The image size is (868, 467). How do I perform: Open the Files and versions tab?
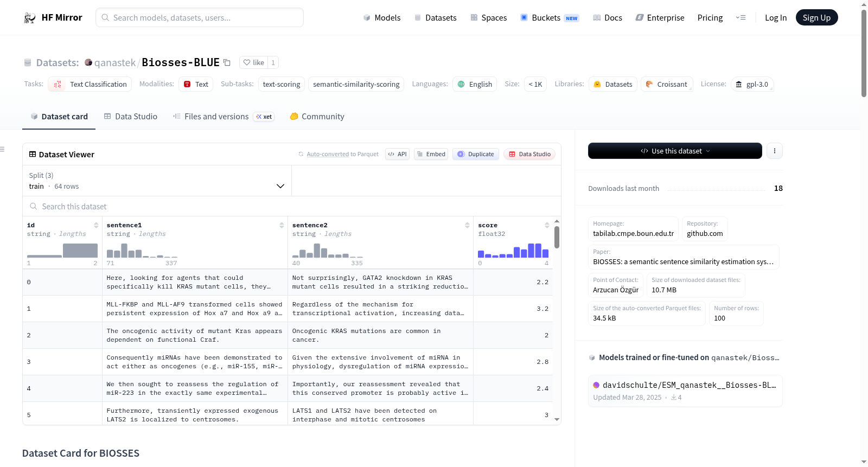point(224,117)
